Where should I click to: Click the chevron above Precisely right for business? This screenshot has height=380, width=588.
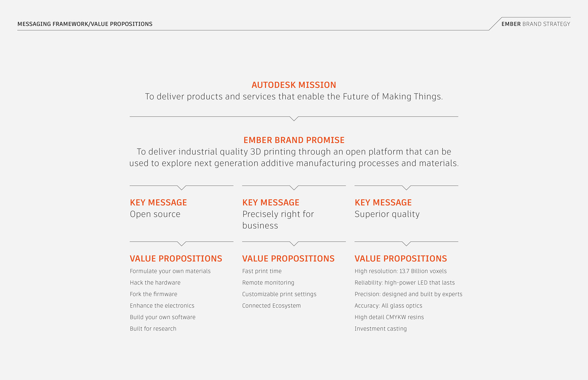pos(294,188)
